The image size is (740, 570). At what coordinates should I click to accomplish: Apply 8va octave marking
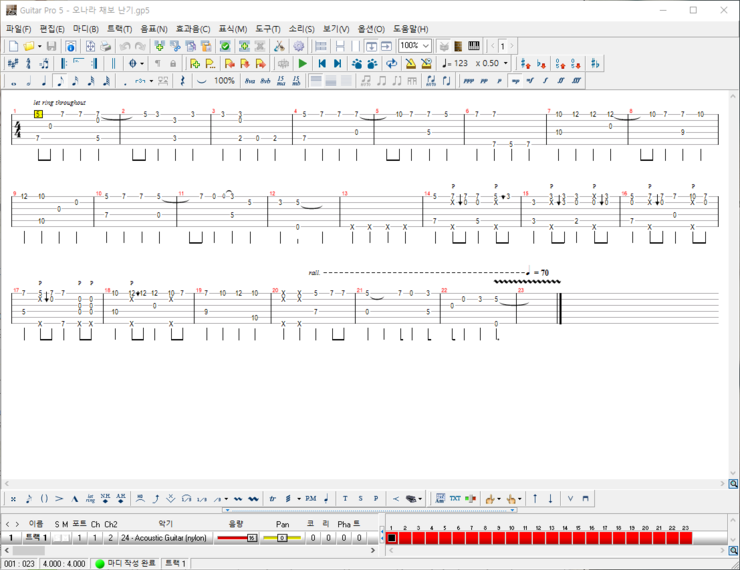point(250,81)
